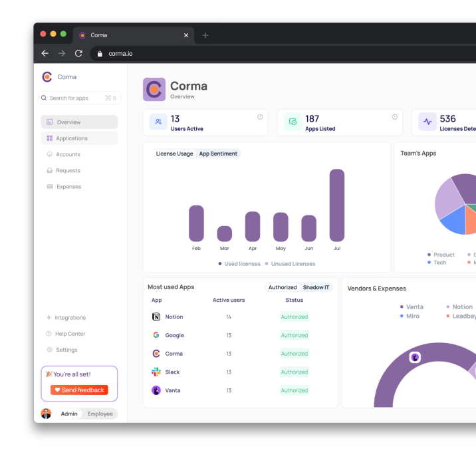Click the Slack app icon in the table

click(156, 372)
